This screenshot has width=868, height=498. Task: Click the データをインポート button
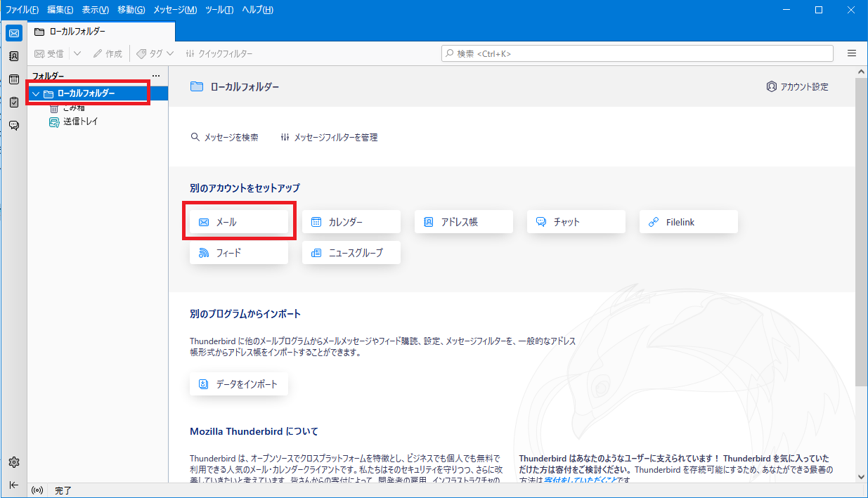pyautogui.click(x=239, y=384)
